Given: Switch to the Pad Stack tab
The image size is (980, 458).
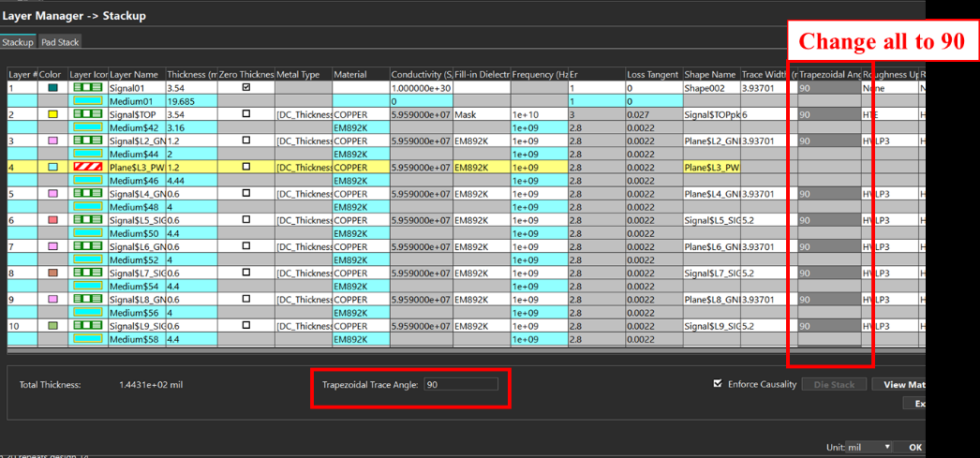Looking at the screenshot, I should pos(60,42).
